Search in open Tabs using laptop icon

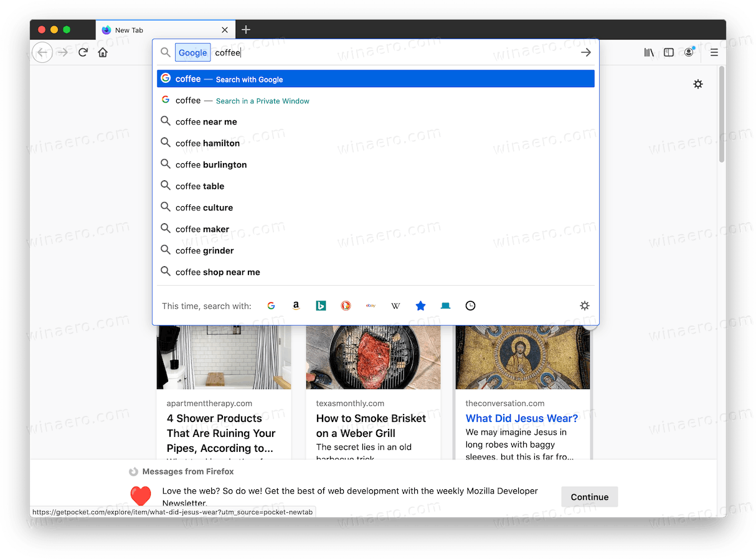445,306
